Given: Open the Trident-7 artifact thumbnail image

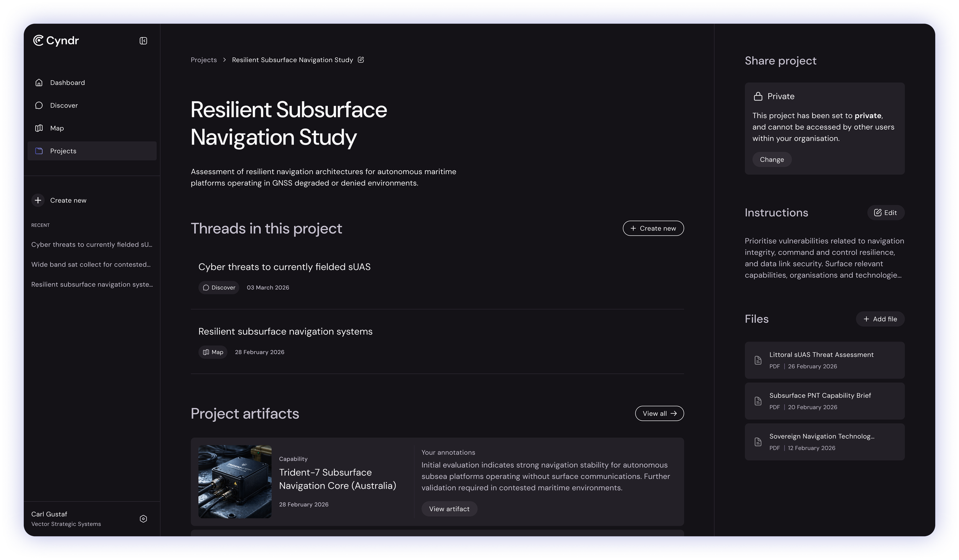Looking at the screenshot, I should pos(235,481).
